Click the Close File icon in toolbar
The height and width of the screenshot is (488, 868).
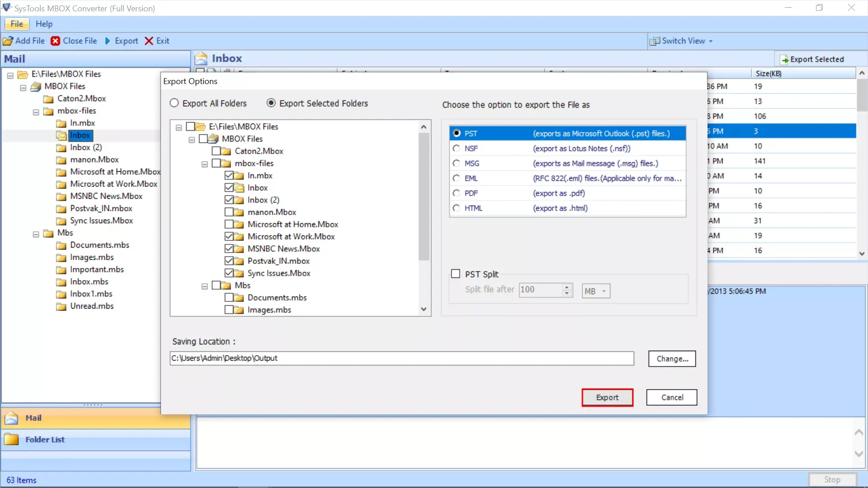click(56, 41)
